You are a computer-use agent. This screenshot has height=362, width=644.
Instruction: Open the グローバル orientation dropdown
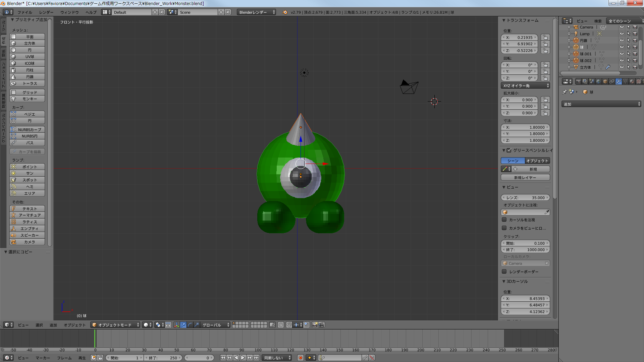215,325
